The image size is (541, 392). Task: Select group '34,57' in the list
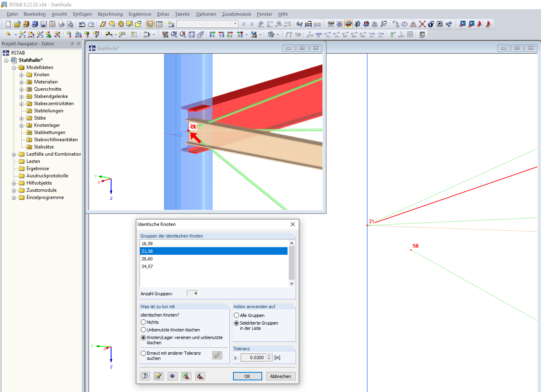[214, 266]
